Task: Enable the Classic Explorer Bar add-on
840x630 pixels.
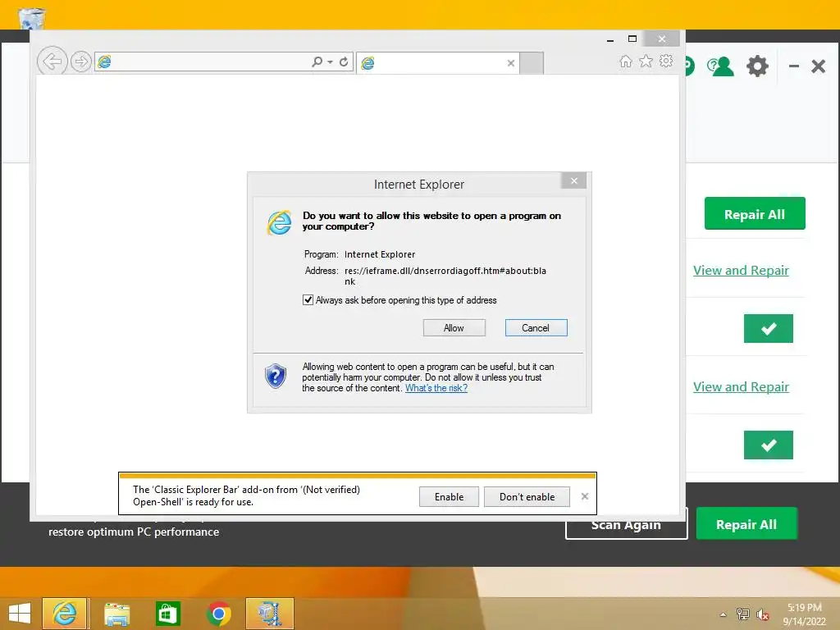Action: [449, 497]
